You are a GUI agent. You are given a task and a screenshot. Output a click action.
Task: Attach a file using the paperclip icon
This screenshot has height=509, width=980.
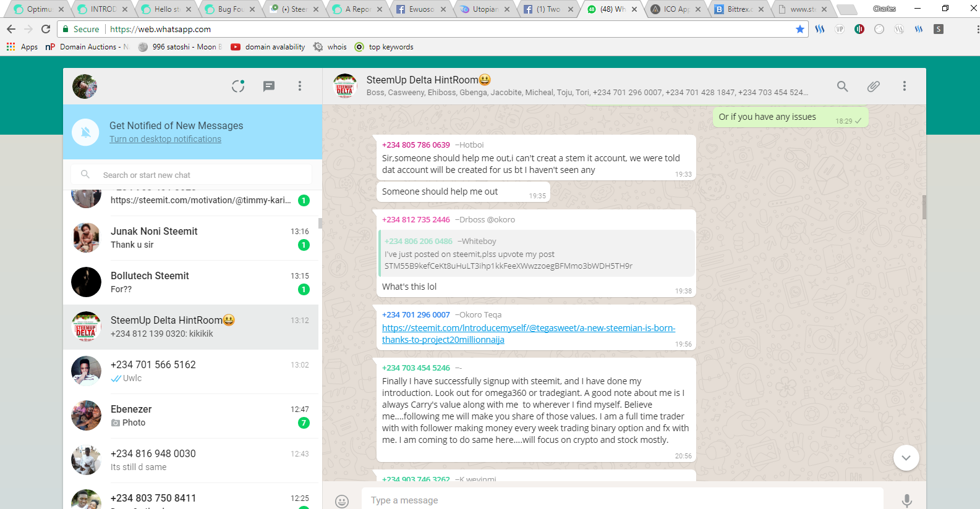[874, 86]
